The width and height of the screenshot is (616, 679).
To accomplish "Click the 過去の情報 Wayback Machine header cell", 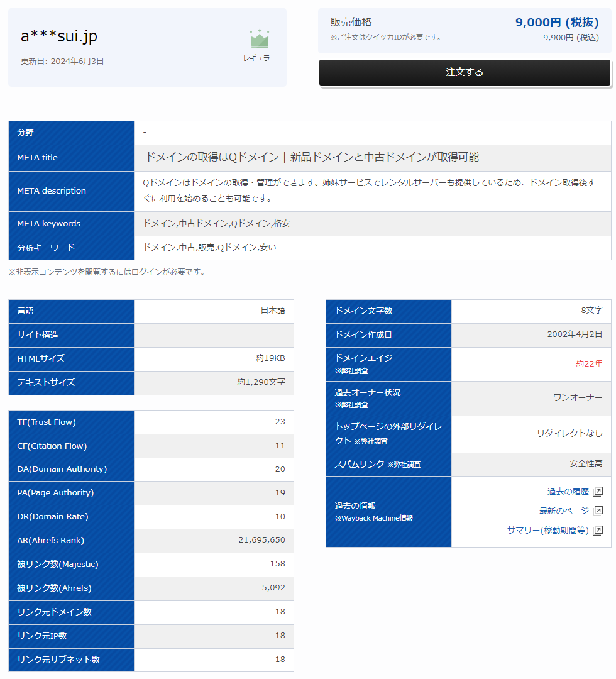I will point(388,512).
